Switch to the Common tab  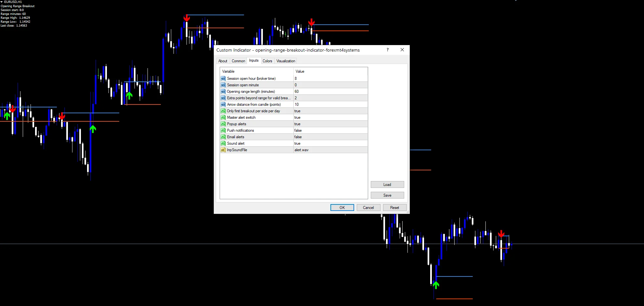pyautogui.click(x=238, y=61)
